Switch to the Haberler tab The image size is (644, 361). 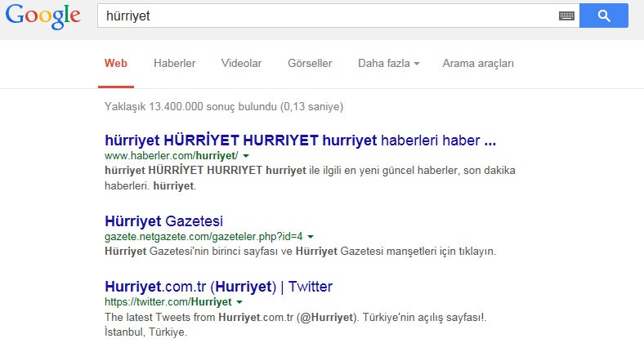coord(175,63)
